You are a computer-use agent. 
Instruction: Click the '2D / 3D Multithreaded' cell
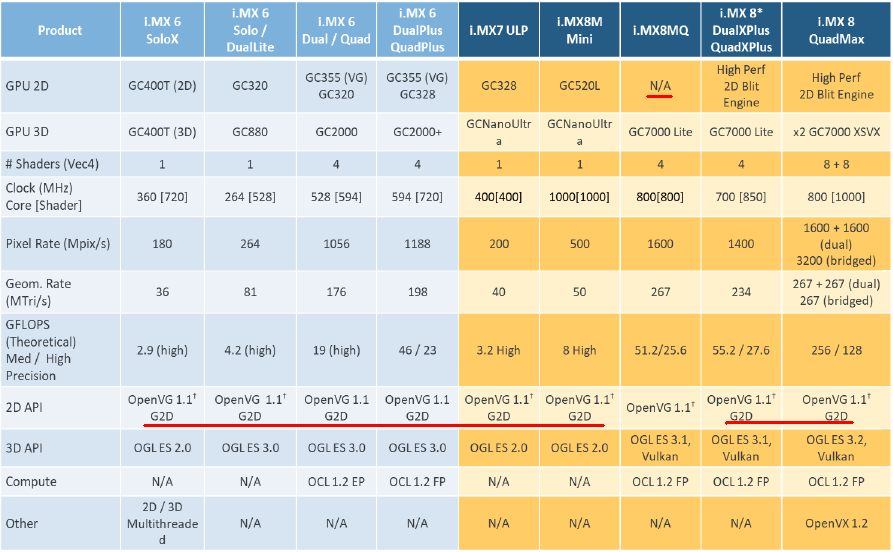point(162,523)
